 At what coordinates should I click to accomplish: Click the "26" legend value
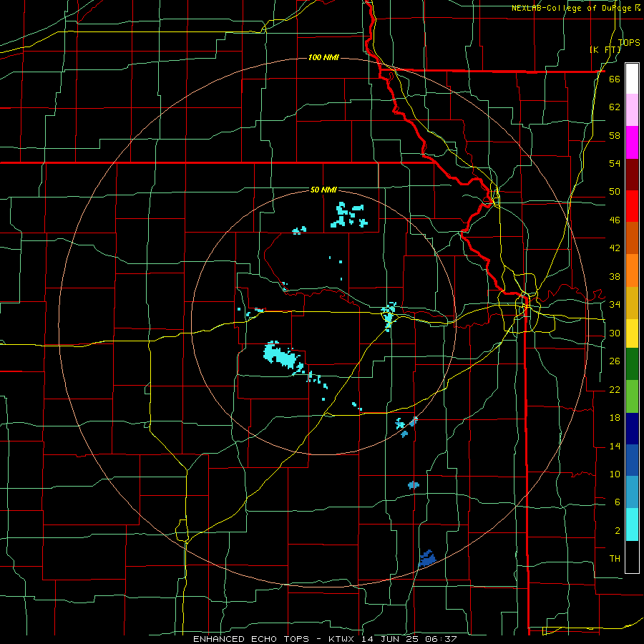(x=615, y=361)
